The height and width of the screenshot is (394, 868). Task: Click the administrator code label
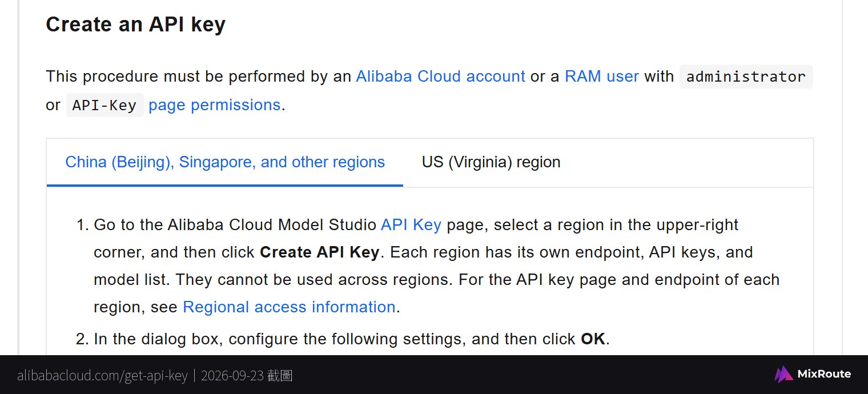click(746, 77)
